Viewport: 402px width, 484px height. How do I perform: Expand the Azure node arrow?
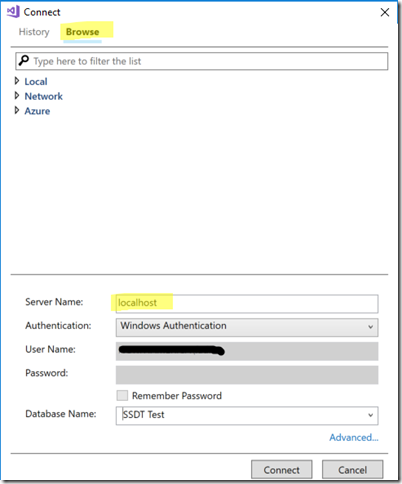click(17, 110)
